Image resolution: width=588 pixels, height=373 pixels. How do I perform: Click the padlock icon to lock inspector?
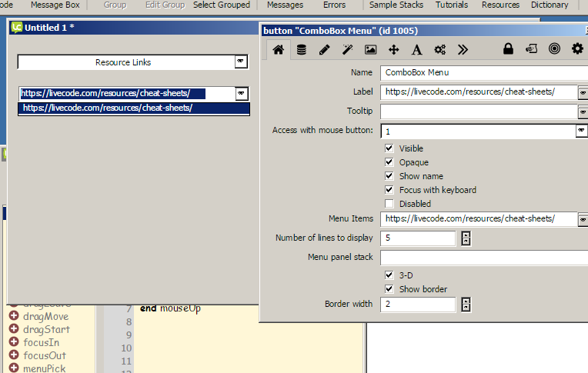pos(508,50)
